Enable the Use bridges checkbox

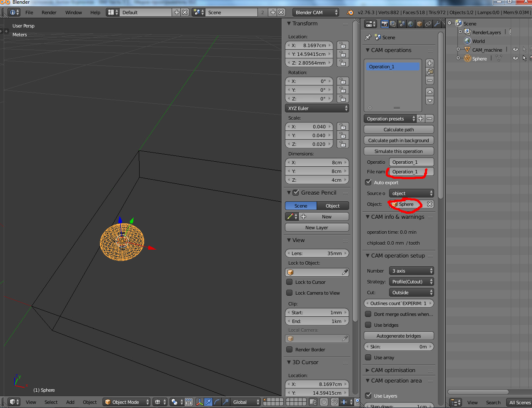(x=368, y=325)
